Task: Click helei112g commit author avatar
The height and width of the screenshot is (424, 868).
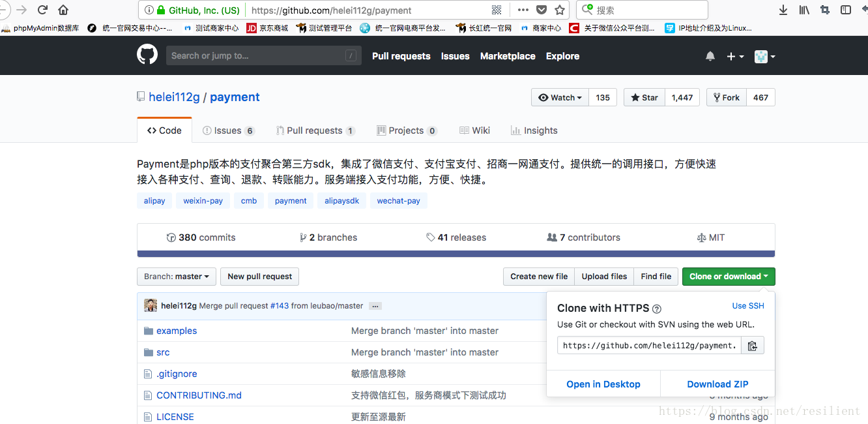Action: pyautogui.click(x=151, y=305)
